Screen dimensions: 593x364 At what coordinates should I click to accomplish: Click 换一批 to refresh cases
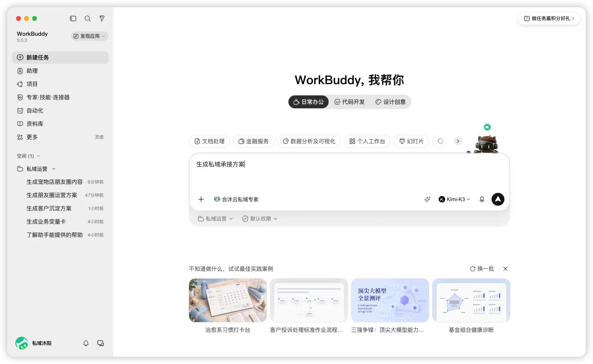pos(482,269)
